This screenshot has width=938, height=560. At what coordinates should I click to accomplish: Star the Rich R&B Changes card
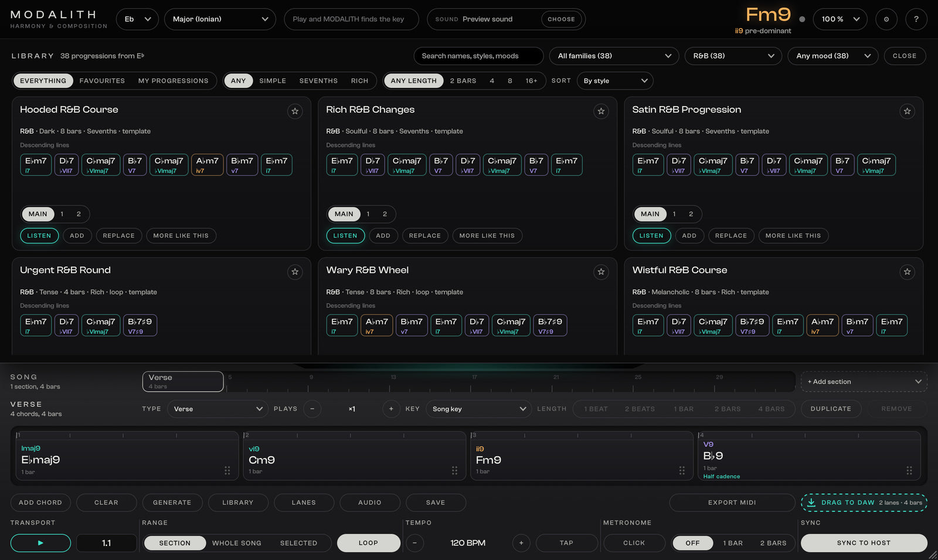[x=601, y=111]
